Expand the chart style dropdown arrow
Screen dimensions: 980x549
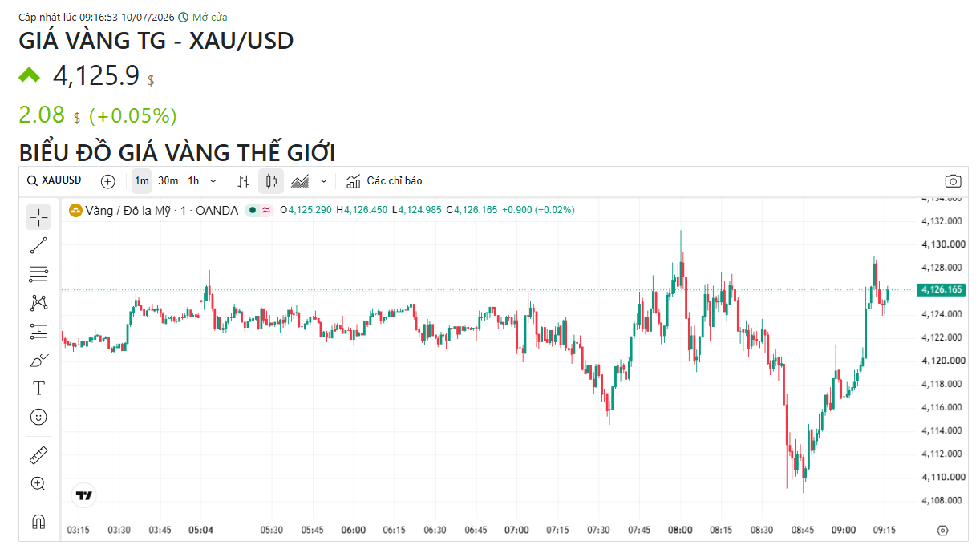(x=323, y=181)
